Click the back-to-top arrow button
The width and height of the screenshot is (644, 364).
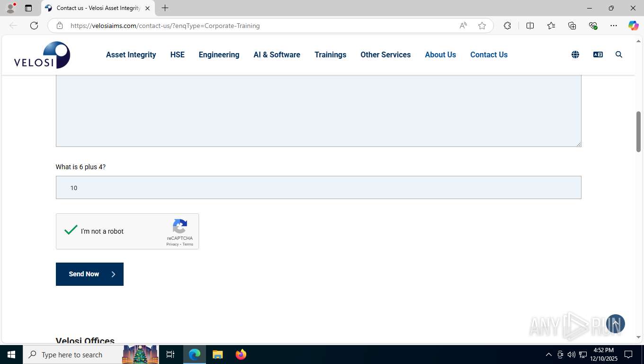point(616,324)
